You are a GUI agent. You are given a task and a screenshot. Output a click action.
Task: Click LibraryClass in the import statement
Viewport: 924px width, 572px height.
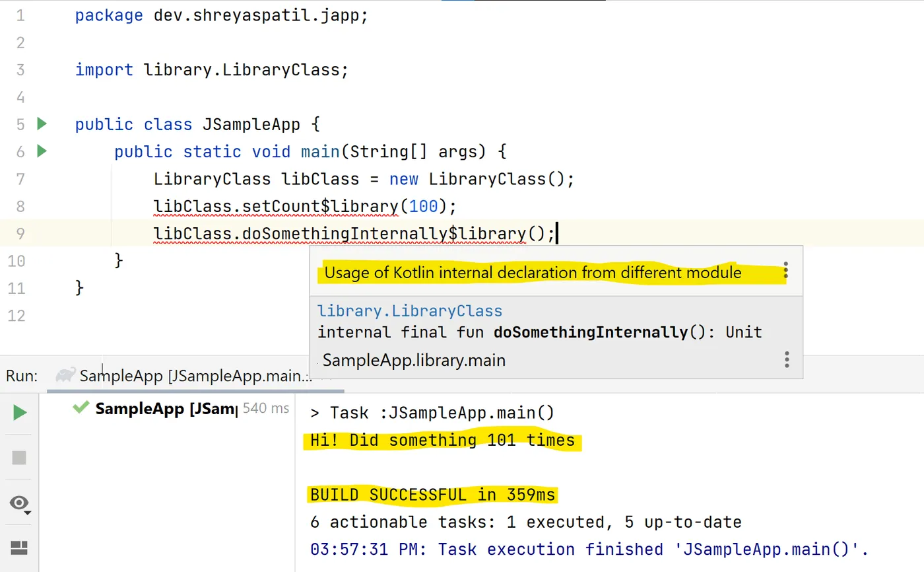click(x=281, y=69)
